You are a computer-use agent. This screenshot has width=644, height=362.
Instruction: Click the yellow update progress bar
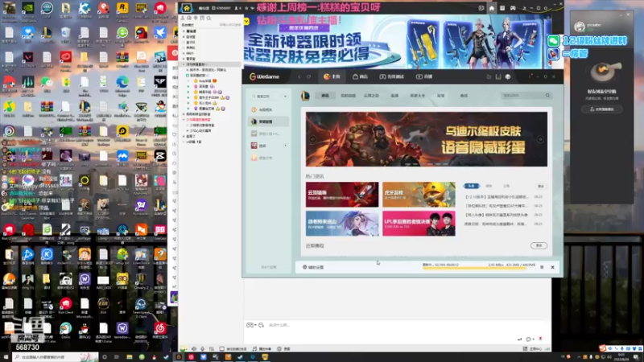point(474,269)
